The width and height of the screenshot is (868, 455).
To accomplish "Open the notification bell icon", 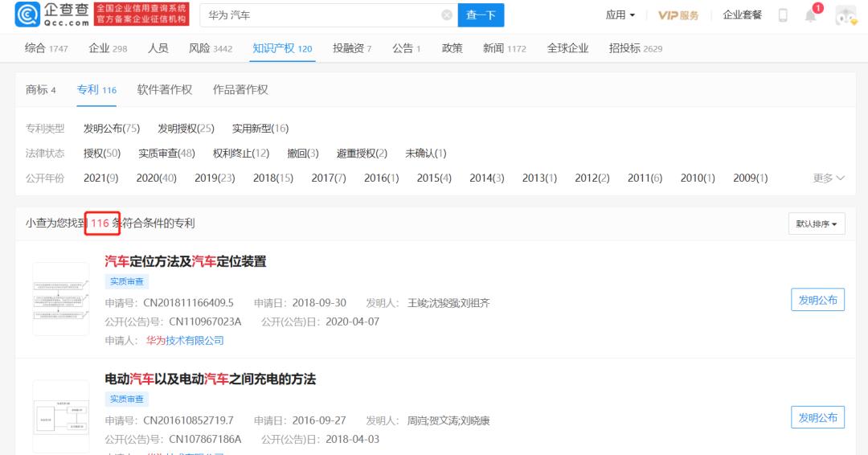I will click(810, 15).
